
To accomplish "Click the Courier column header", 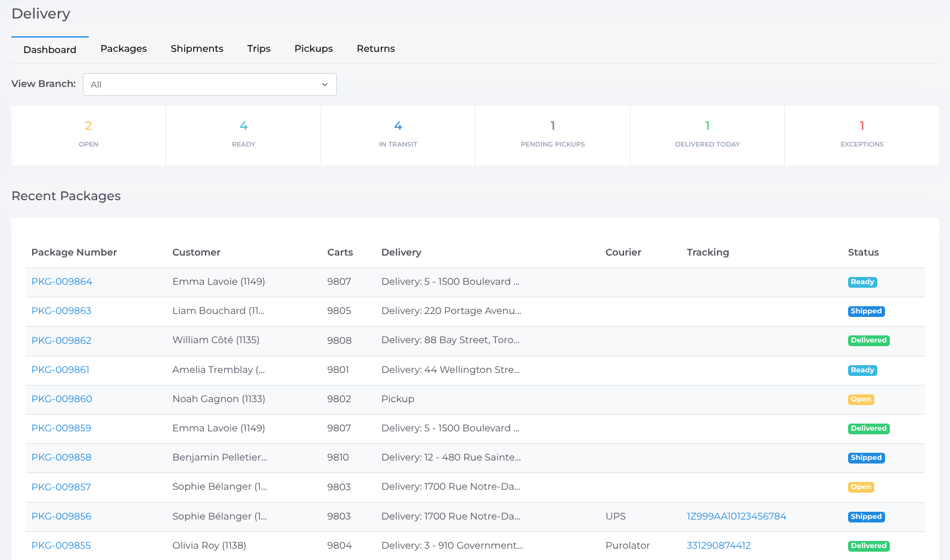I will [623, 253].
